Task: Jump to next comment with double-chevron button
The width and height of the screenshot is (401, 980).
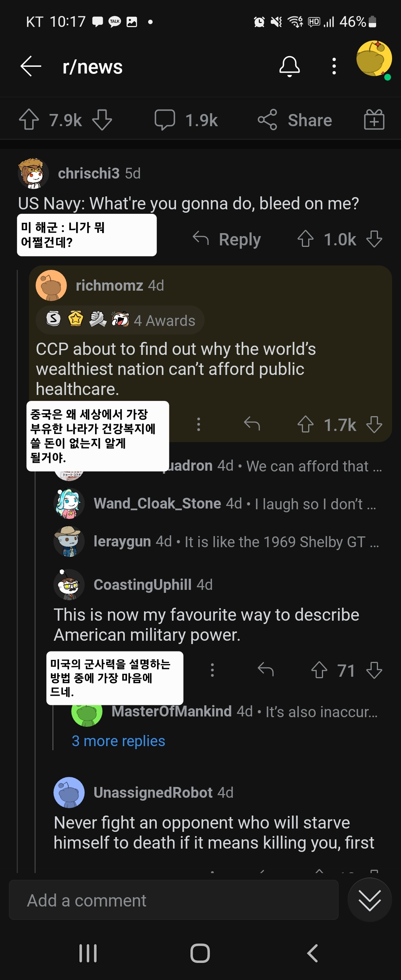Action: click(369, 900)
